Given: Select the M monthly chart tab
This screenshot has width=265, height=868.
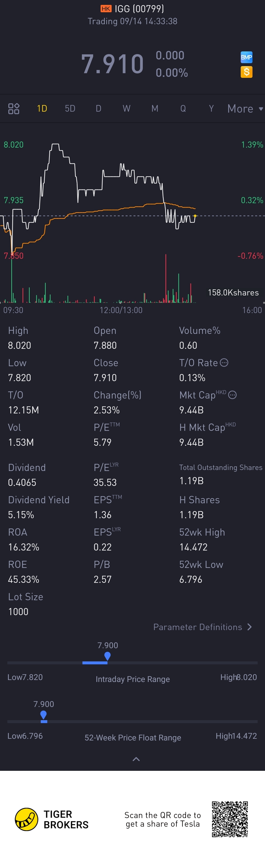Looking at the screenshot, I should pyautogui.click(x=155, y=108).
